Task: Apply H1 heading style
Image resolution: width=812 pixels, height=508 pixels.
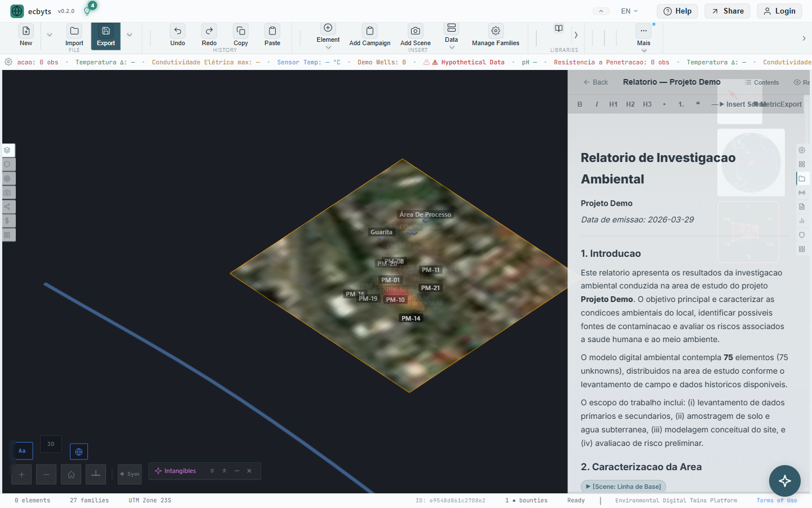Action: (x=614, y=104)
